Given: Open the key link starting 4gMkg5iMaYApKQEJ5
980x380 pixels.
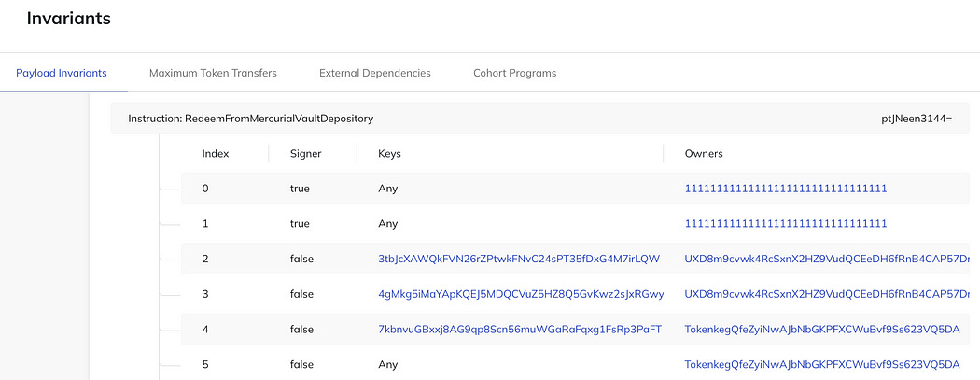Looking at the screenshot, I should click(x=521, y=294).
